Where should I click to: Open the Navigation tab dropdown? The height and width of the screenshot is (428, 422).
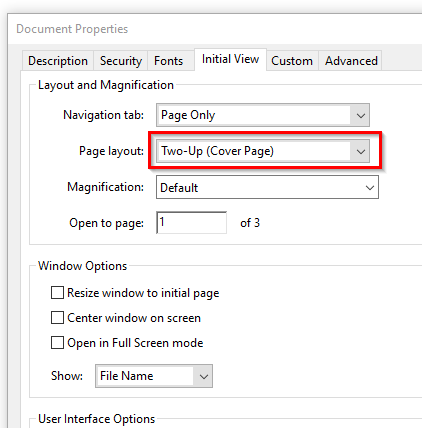[263, 115]
